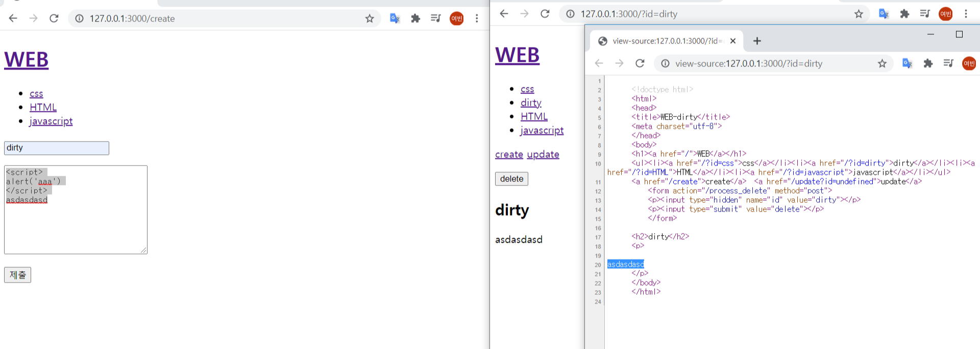Reload the 127.0.0.1:3000/create page
Viewport: 980px width, 349px height.
54,18
